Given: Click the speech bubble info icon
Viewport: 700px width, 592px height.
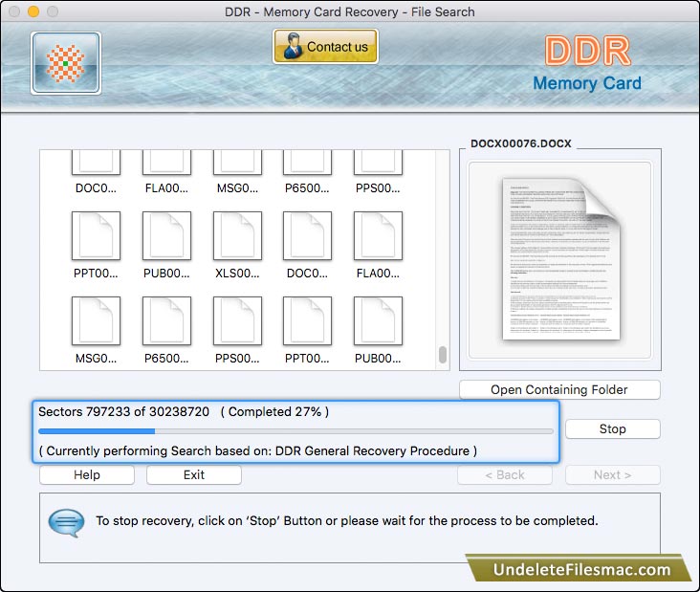Looking at the screenshot, I should pyautogui.click(x=66, y=522).
